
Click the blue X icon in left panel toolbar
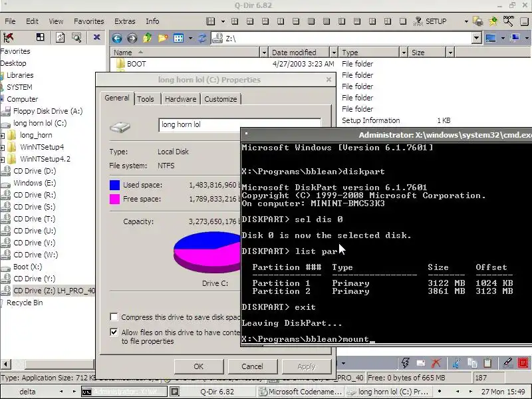pos(96,37)
